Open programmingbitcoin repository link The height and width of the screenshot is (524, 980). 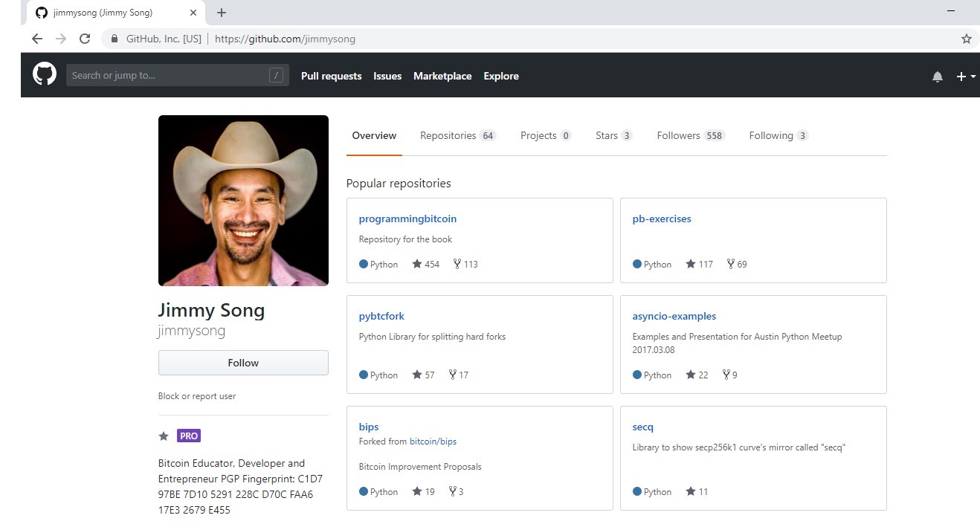click(407, 219)
